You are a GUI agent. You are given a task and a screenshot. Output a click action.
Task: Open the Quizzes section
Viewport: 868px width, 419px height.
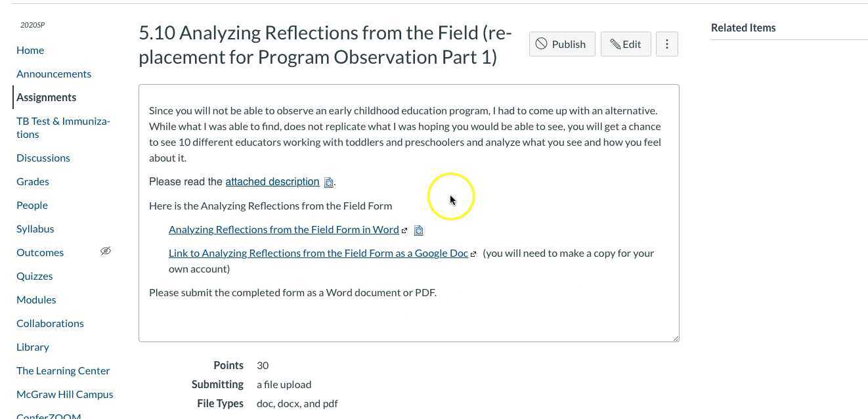pyautogui.click(x=34, y=276)
